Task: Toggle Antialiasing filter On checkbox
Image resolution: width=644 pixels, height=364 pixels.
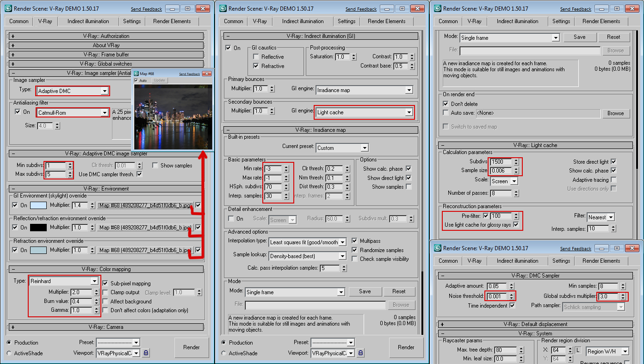Action: coord(18,112)
